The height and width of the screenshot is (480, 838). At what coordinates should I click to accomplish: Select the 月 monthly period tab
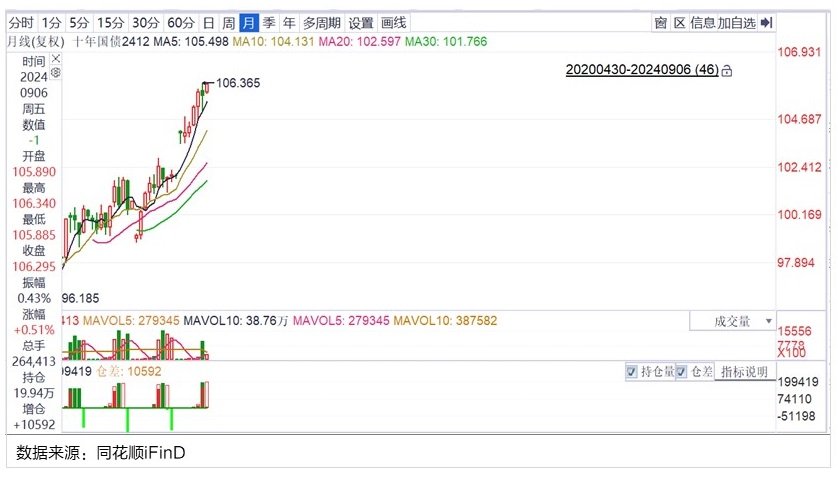pos(248,22)
